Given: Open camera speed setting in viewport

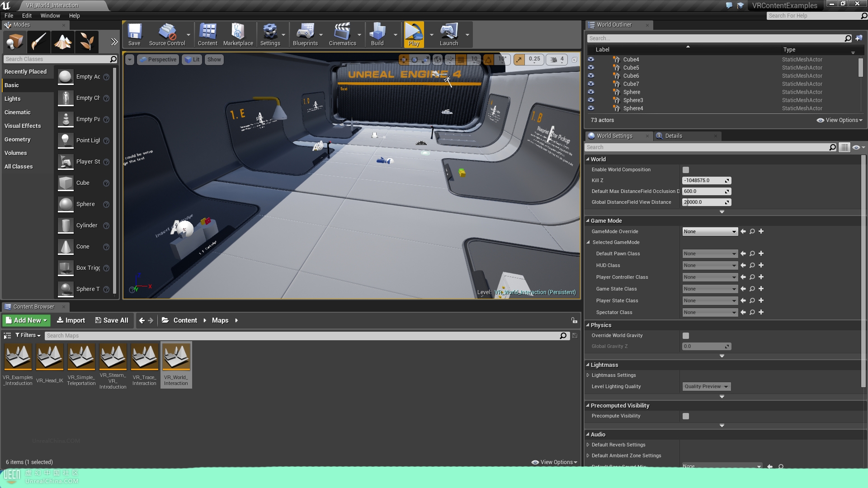Looking at the screenshot, I should [x=557, y=59].
